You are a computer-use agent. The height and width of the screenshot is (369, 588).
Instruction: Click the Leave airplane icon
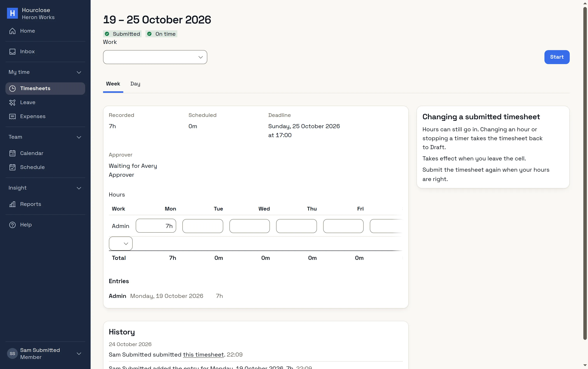pyautogui.click(x=12, y=102)
